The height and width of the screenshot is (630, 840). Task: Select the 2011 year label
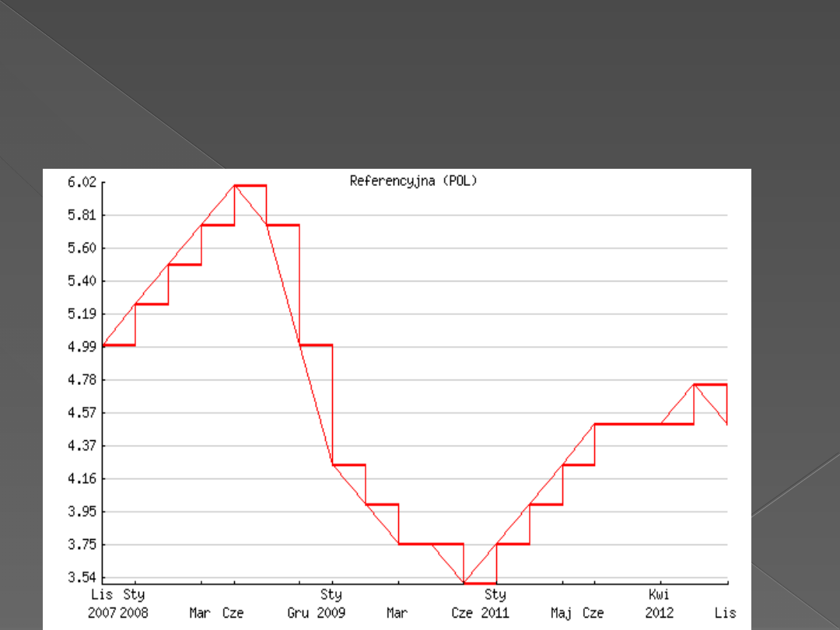pos(495,613)
